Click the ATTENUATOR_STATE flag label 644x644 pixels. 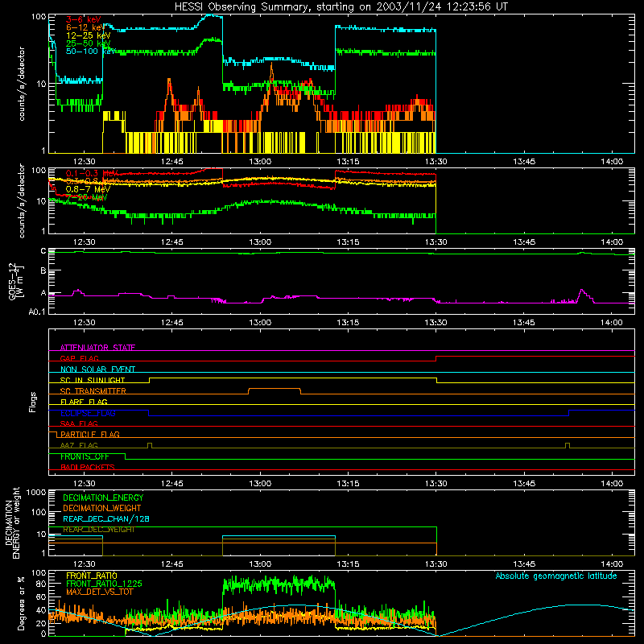(x=97, y=348)
